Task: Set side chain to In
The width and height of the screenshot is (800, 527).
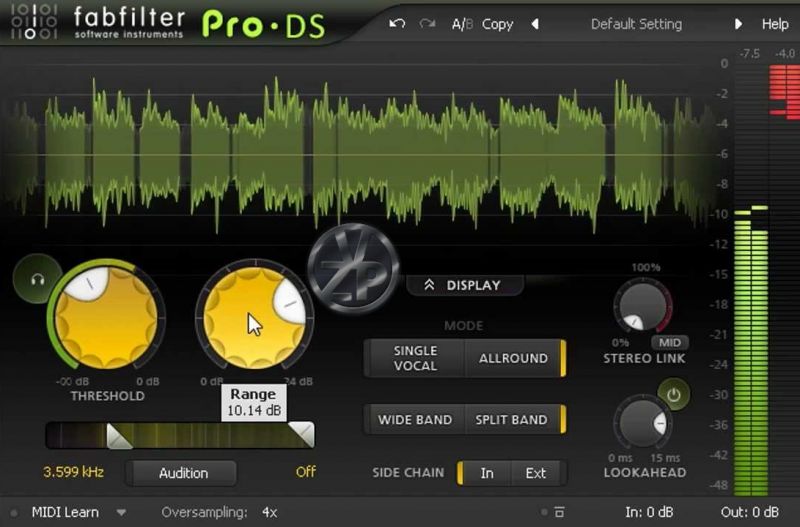Action: [x=486, y=473]
